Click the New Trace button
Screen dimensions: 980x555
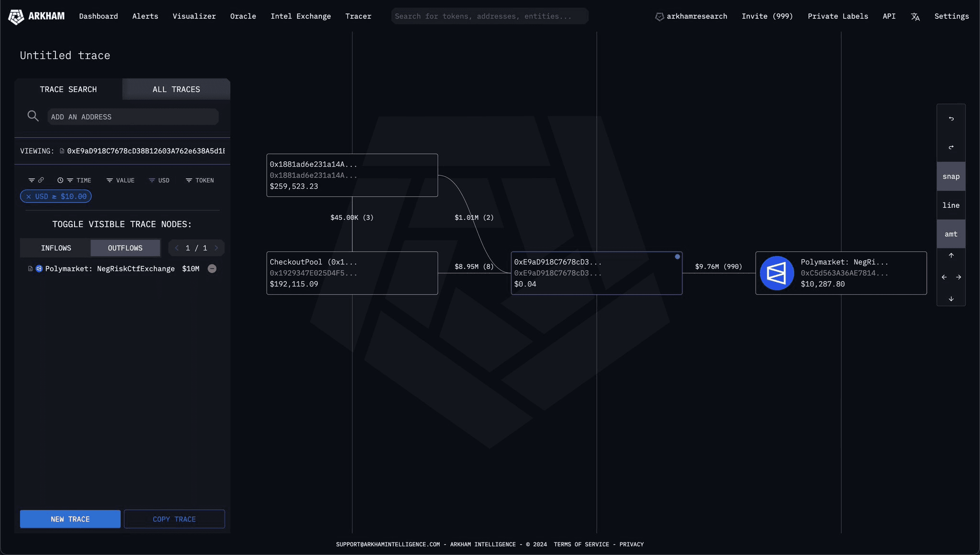[x=70, y=519]
